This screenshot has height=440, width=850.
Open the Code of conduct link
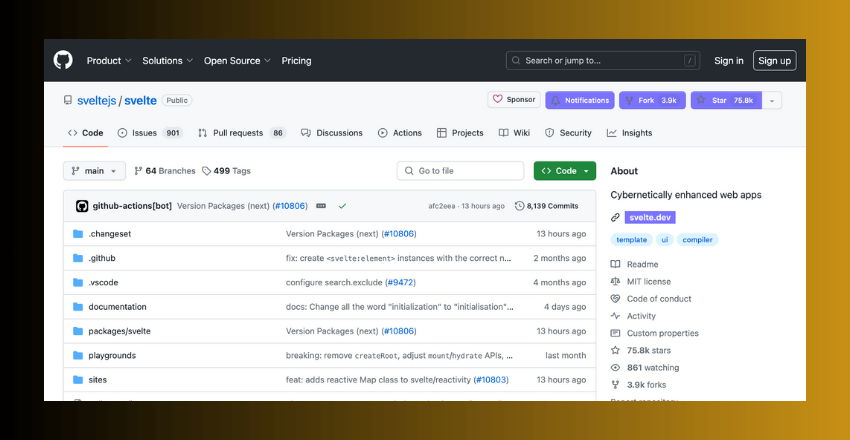pyautogui.click(x=651, y=299)
